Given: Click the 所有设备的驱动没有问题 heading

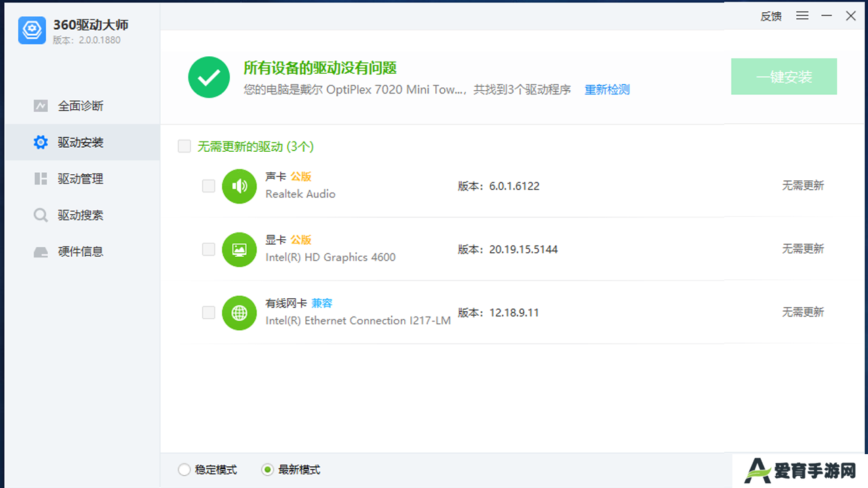Looking at the screenshot, I should (320, 68).
